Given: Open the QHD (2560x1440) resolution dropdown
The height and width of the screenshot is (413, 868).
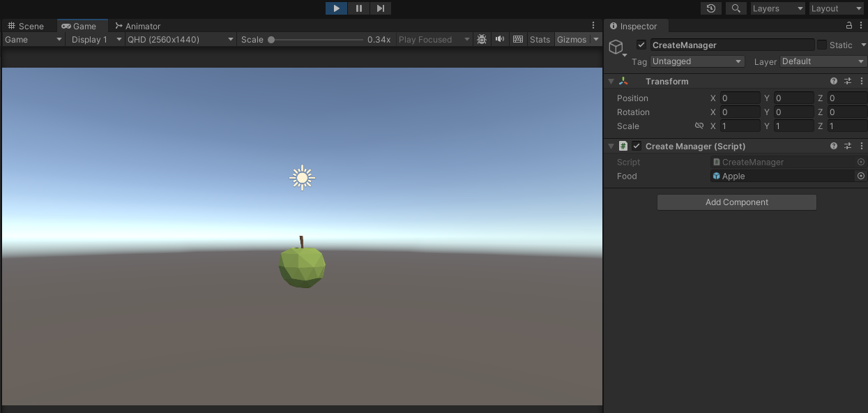Looking at the screenshot, I should (181, 40).
